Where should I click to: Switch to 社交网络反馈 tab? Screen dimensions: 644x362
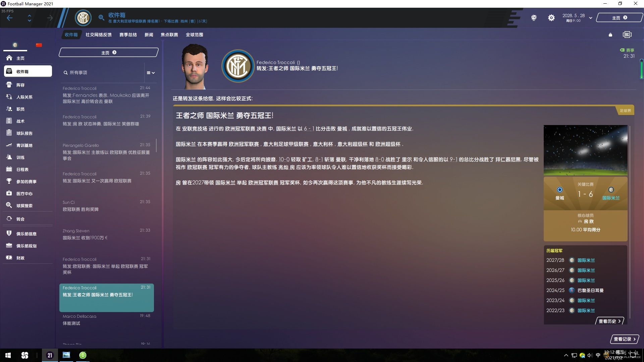click(x=99, y=35)
